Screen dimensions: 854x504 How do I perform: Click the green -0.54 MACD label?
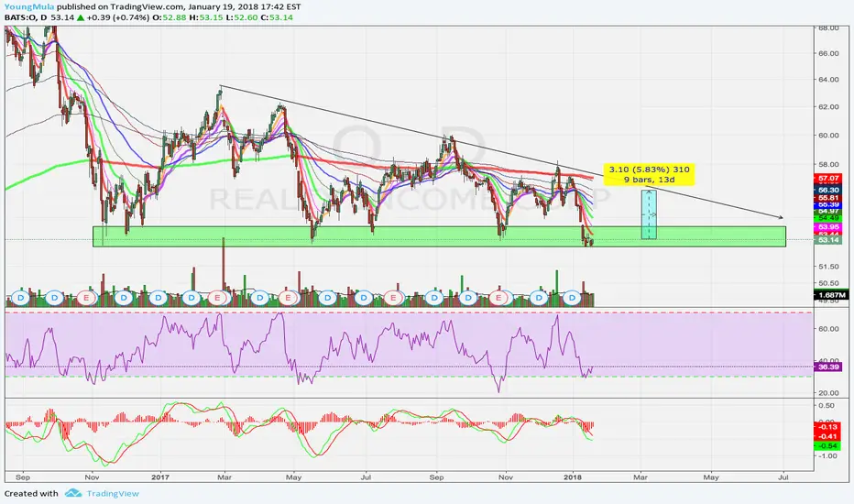point(827,445)
